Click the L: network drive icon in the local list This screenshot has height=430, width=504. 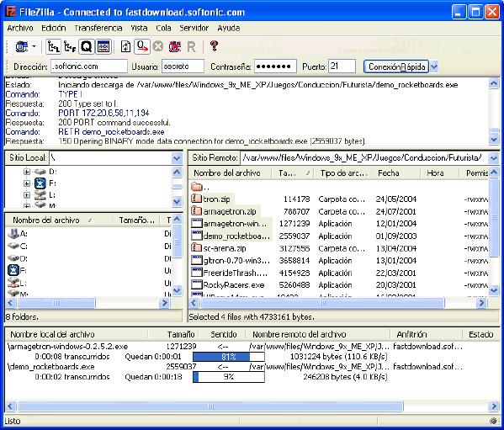click(x=13, y=283)
